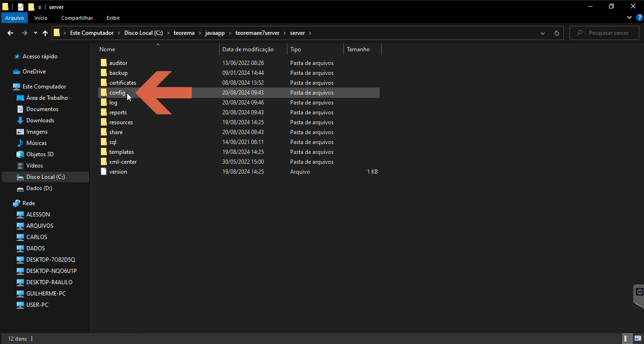Click the teoremaee7server breadcrumb
Image resolution: width=644 pixels, height=344 pixels.
coord(257,33)
